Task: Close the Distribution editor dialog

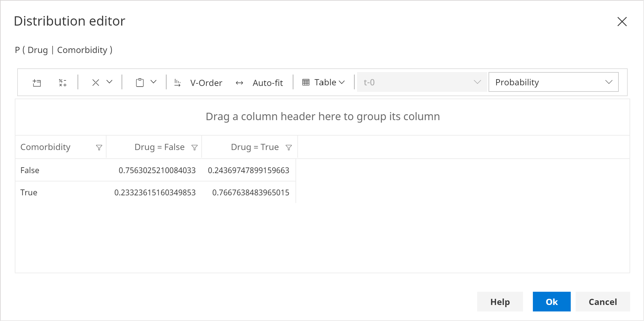Action: [622, 22]
